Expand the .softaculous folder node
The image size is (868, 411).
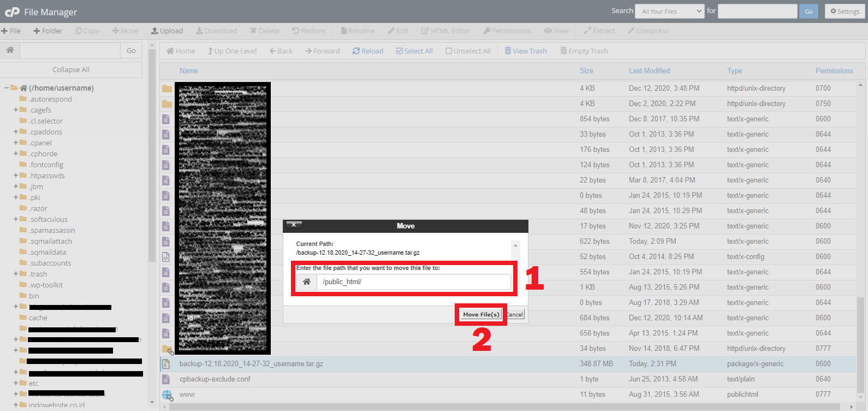coord(16,219)
